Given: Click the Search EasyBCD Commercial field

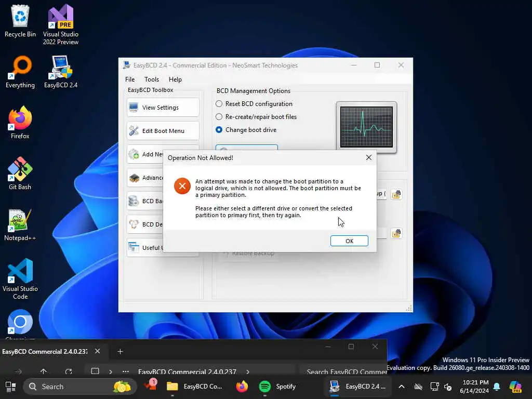Looking at the screenshot, I should coord(343,371).
